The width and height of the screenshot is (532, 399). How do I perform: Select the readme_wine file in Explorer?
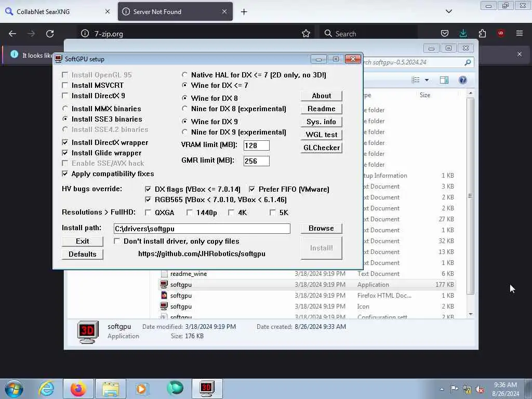307,274
